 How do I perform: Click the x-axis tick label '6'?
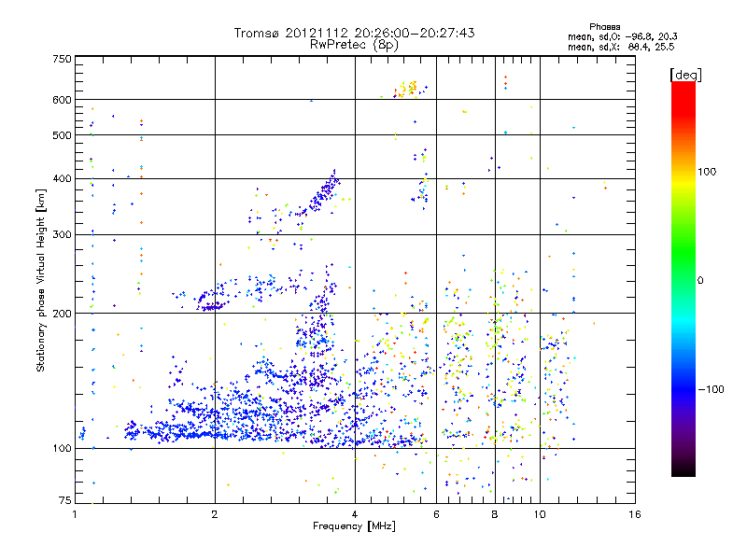pyautogui.click(x=436, y=514)
